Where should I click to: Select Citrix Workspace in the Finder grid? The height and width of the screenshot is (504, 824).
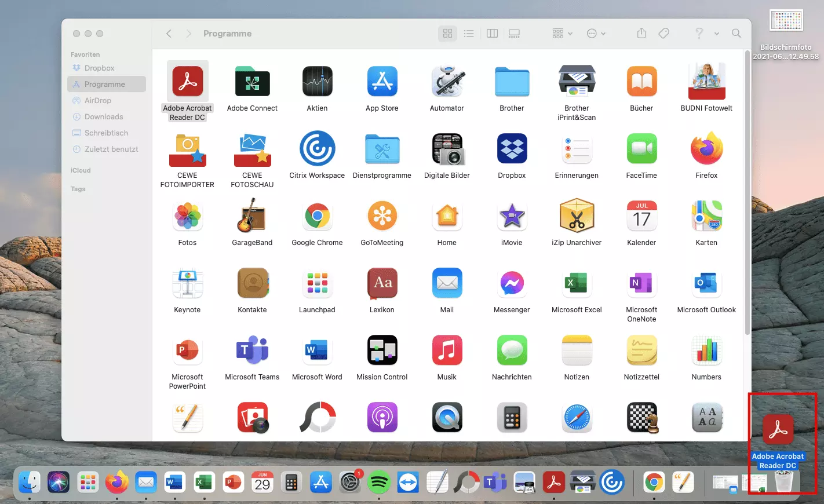tap(317, 149)
